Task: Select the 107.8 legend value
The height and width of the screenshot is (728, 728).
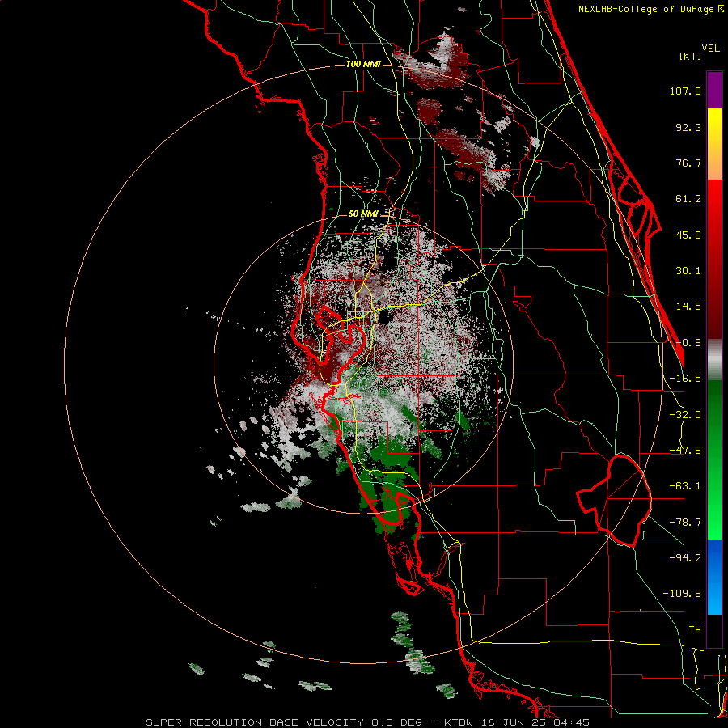Action: click(685, 91)
